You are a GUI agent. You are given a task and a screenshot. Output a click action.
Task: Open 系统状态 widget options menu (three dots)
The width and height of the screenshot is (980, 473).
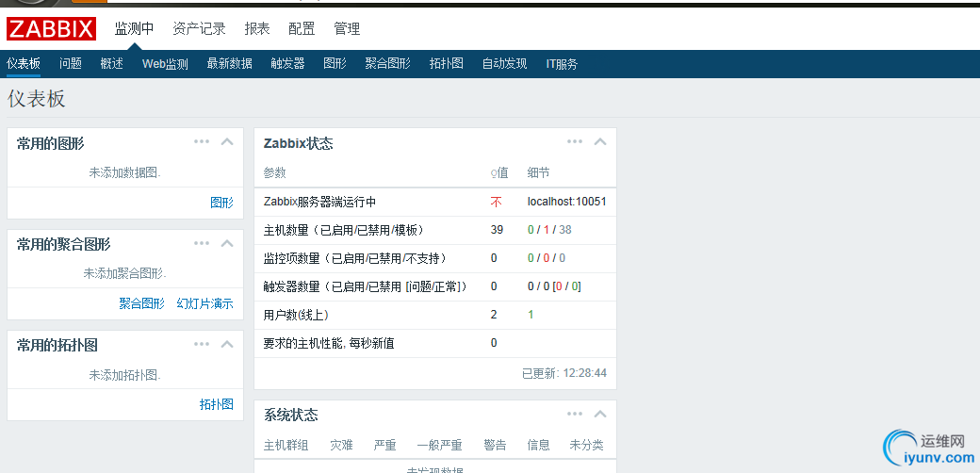click(x=575, y=414)
